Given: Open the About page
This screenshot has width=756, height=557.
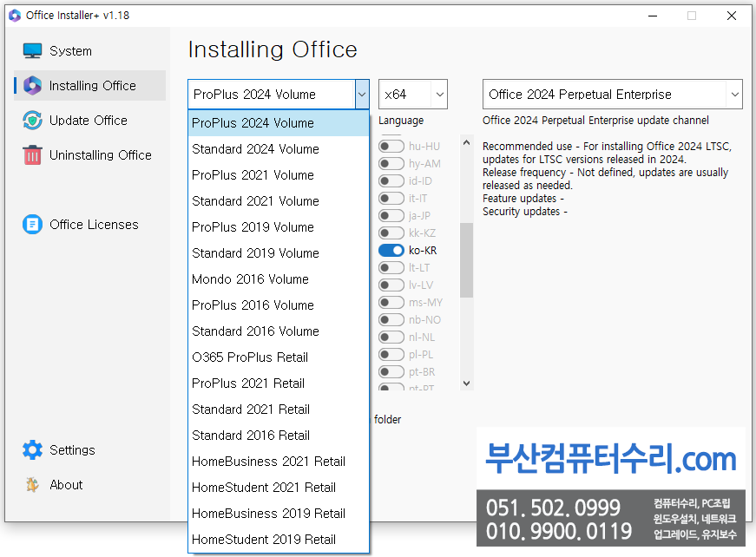Looking at the screenshot, I should tap(89, 485).
